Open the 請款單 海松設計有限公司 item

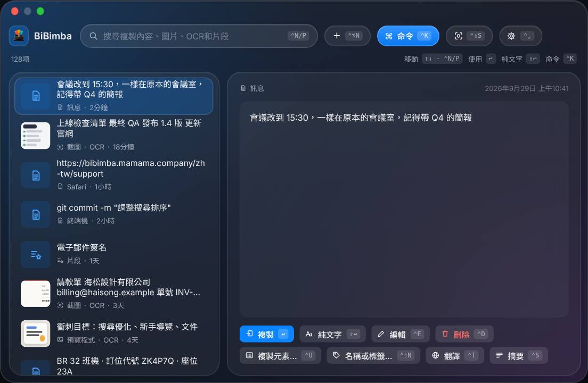113,294
